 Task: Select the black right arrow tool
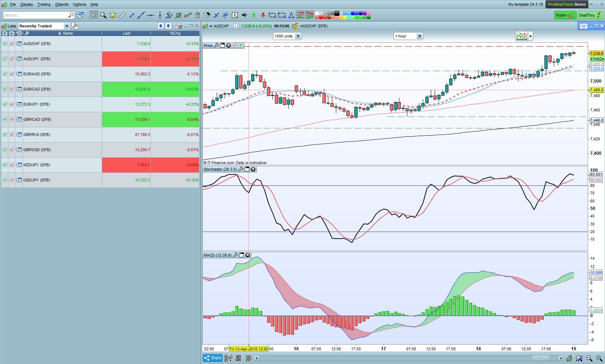tap(244, 15)
